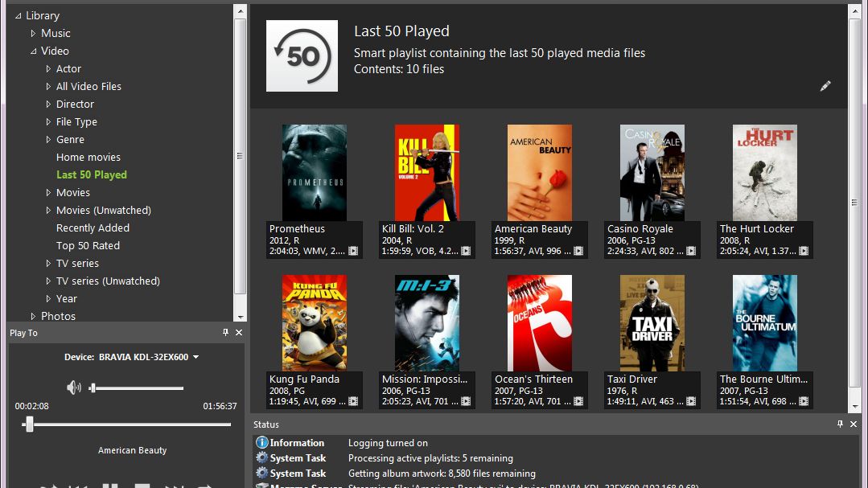
Task: Close the Play To panel
Action: click(x=239, y=333)
